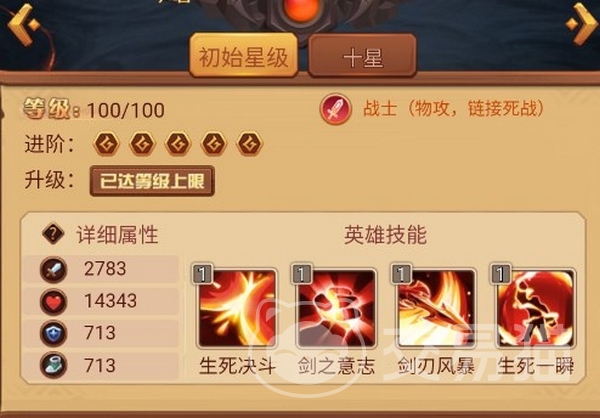Click the 战士（物攻，链接死战） class text

[454, 109]
